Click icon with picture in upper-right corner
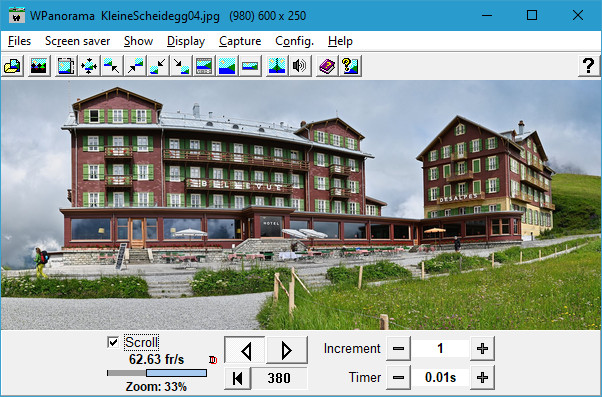 (135, 66)
